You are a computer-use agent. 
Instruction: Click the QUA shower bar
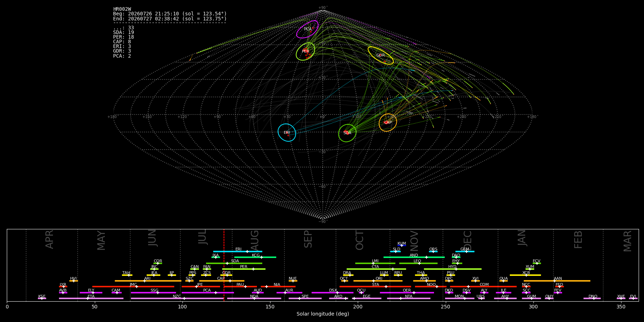point(503,281)
